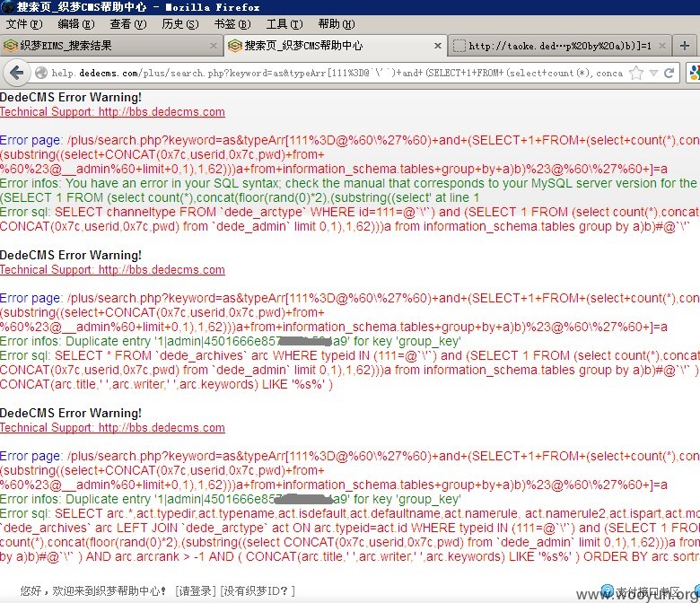Click the Google search engine icon
Viewport: 700px width, 603px height.
[x=694, y=73]
